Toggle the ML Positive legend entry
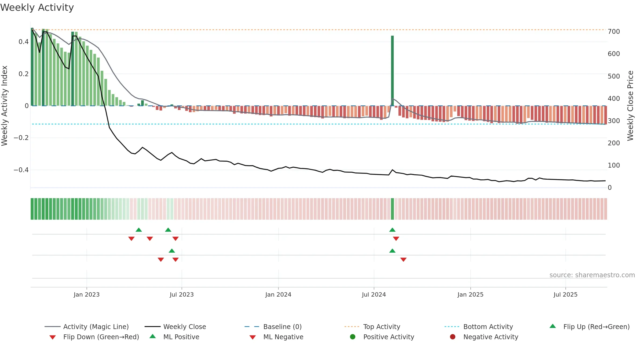644x362 pixels. (x=174, y=337)
